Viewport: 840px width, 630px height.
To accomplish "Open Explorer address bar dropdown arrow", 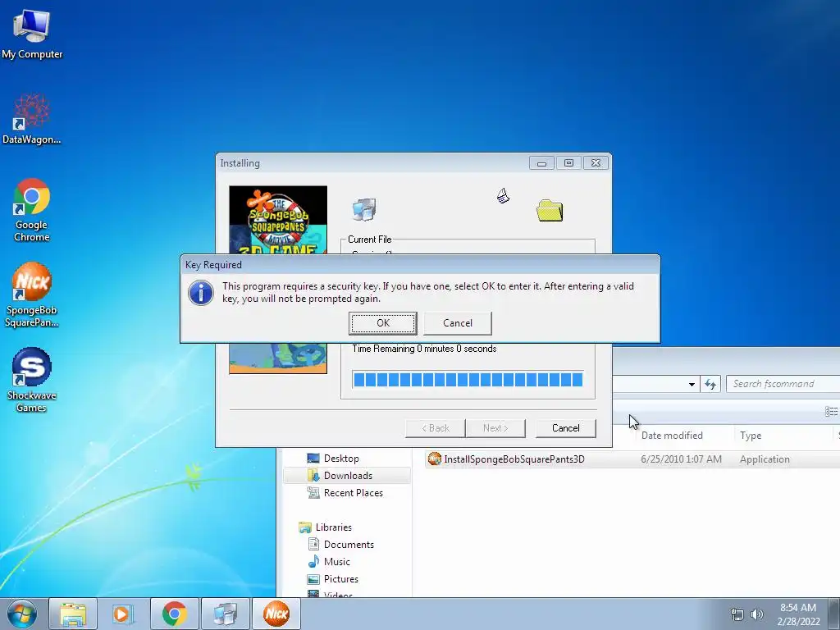I will (x=692, y=384).
